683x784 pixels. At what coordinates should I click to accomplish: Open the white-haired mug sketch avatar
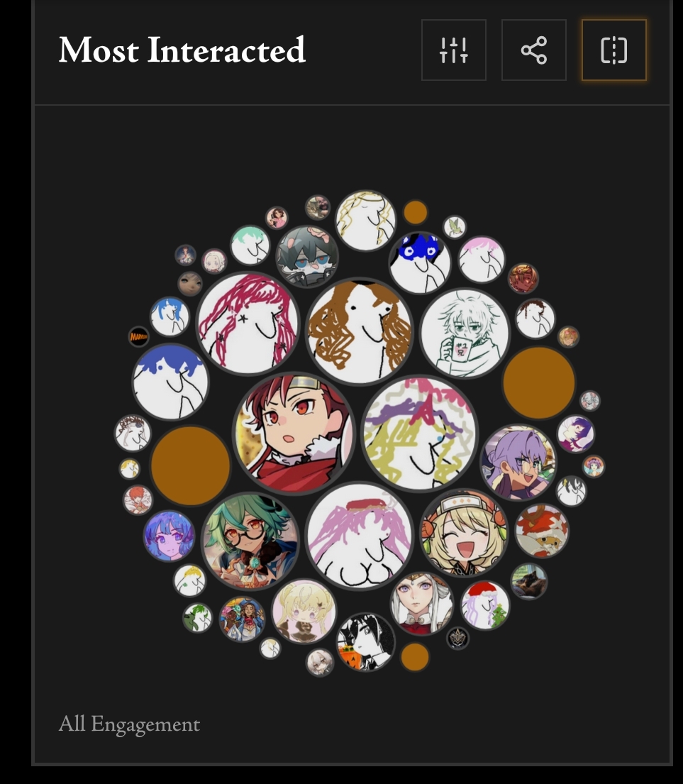tap(465, 333)
